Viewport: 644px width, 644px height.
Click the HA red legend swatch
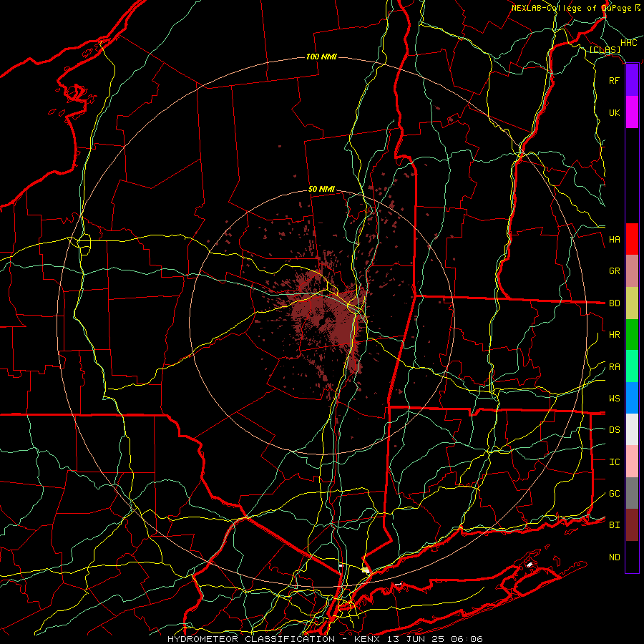pos(632,239)
